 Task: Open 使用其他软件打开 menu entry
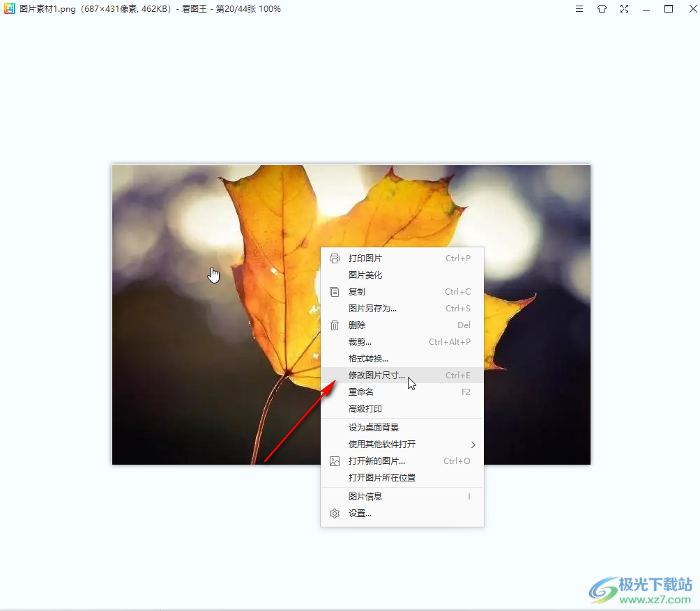pos(402,444)
